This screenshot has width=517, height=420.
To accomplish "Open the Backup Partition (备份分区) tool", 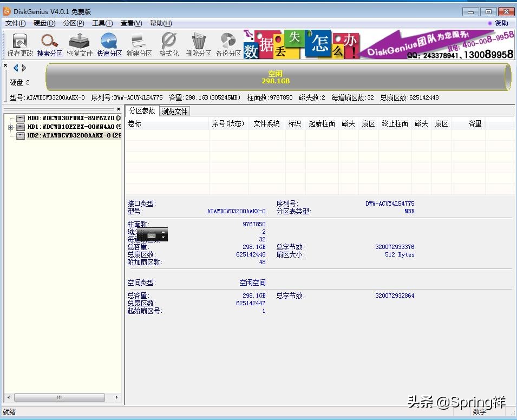I will click(228, 45).
